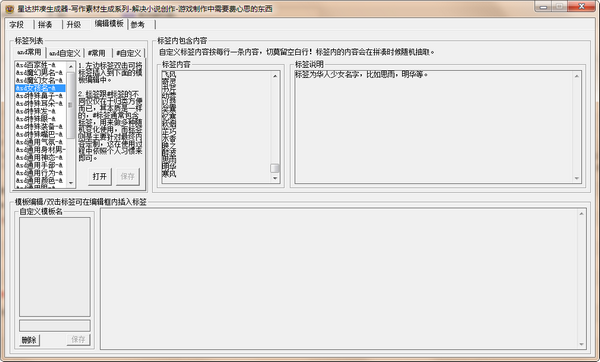This screenshot has width=600, height=362.
Task: Click the 保存 button beside 删除
Action: (78, 339)
